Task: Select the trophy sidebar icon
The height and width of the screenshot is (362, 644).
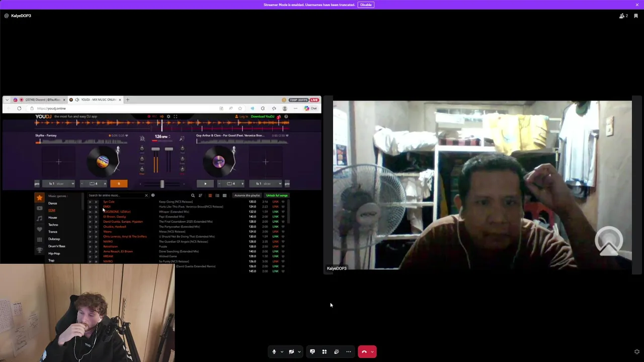Action: 39,250
